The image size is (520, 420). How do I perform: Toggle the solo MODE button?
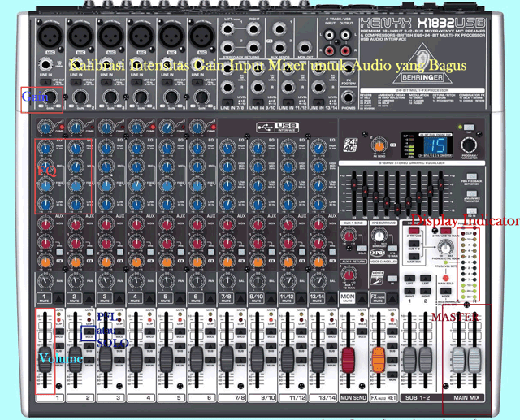(x=445, y=291)
